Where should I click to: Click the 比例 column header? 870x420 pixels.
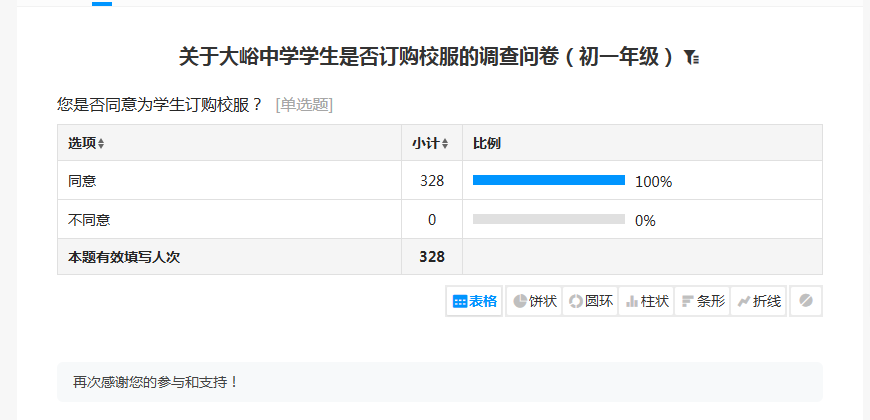(x=487, y=143)
